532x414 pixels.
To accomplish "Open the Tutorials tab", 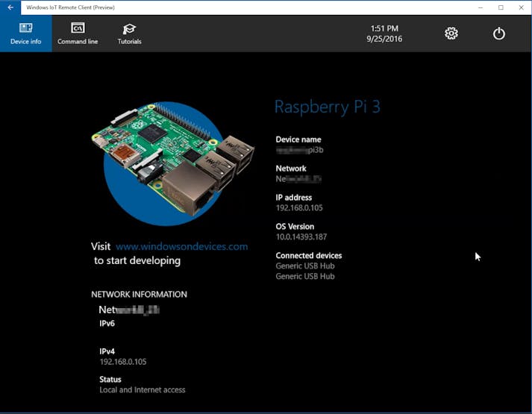I will pyautogui.click(x=129, y=34).
